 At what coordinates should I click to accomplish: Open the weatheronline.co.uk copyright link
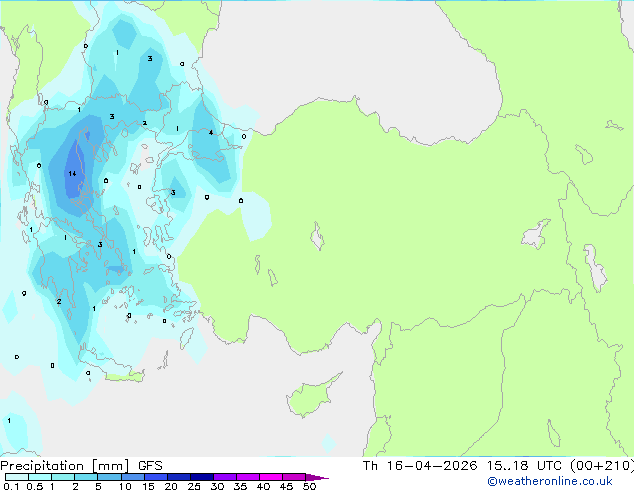pos(550,481)
